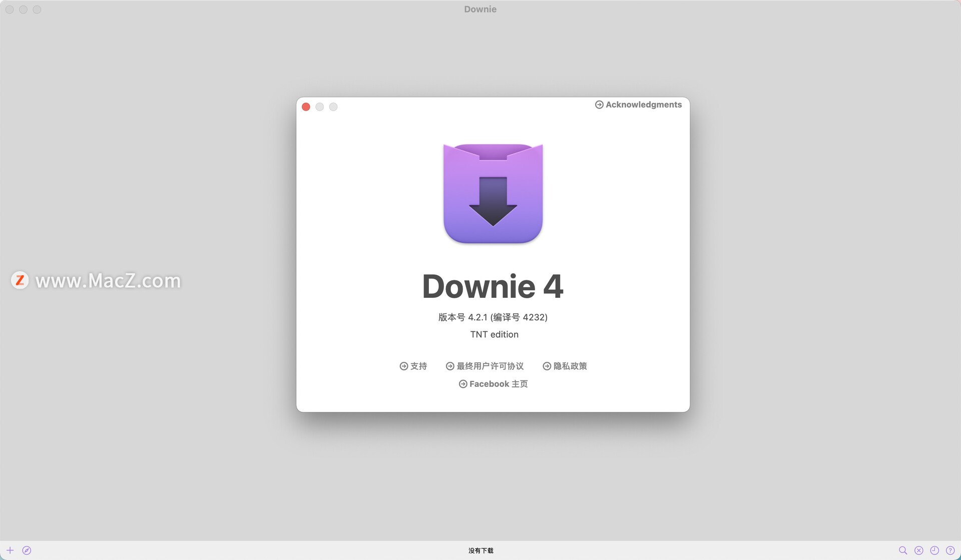Click the main Downie window title
Viewport: 961px width, 560px height.
click(480, 9)
